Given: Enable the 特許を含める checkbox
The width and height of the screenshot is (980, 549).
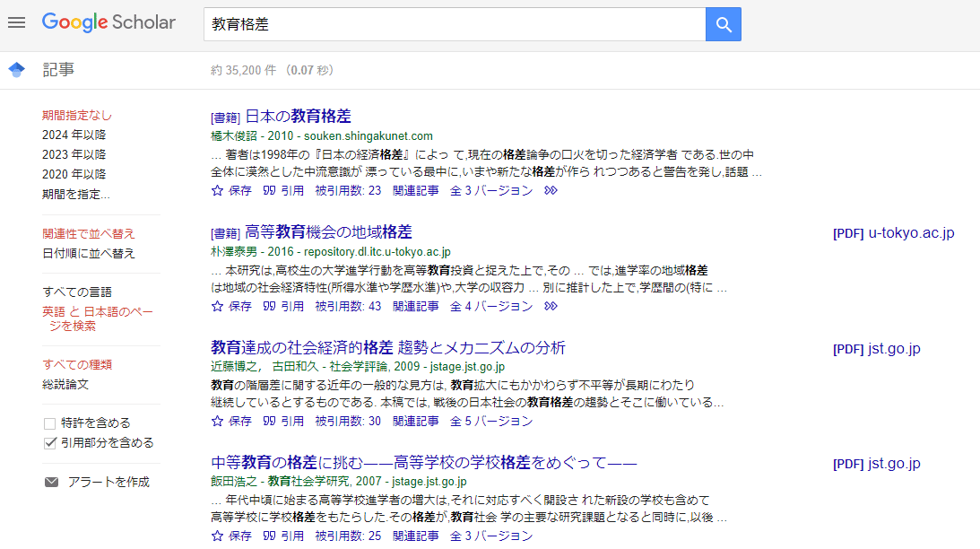Looking at the screenshot, I should tap(50, 424).
